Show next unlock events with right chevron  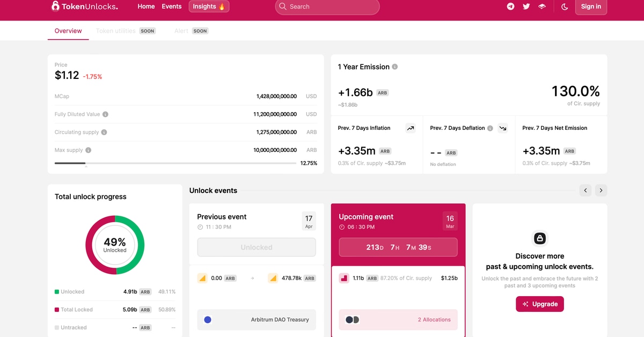[601, 190]
